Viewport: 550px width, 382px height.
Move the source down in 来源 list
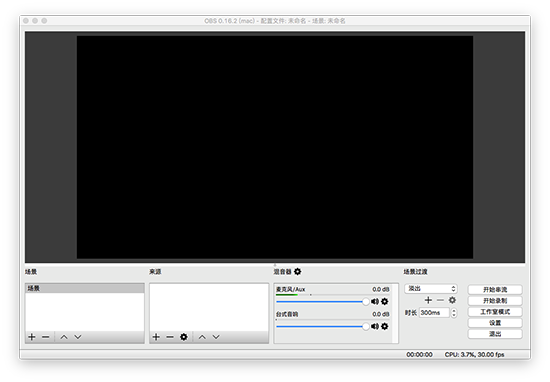[x=216, y=337]
